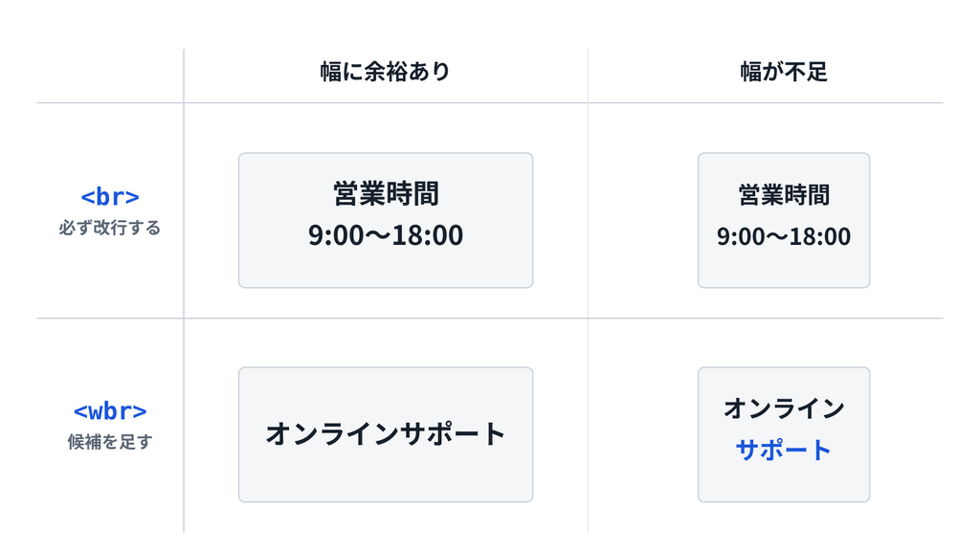Click black オンライン text in narrow box
The width and height of the screenshot is (980, 551).
tap(784, 408)
